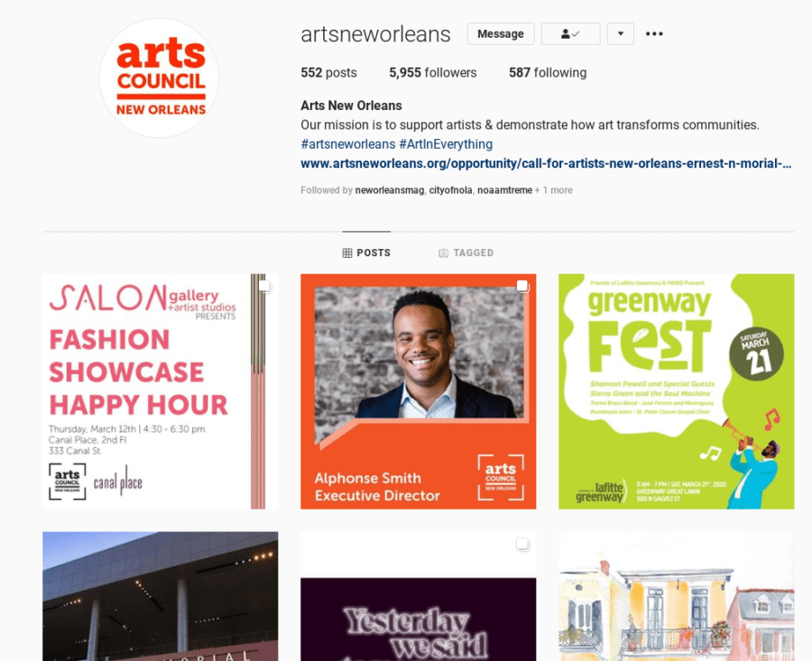
Task: Open the noaamtreme follower profile
Action: [x=504, y=190]
